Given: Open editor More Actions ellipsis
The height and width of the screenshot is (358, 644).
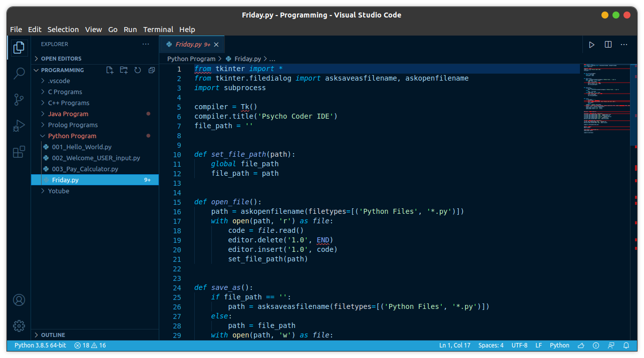Looking at the screenshot, I should [x=624, y=45].
